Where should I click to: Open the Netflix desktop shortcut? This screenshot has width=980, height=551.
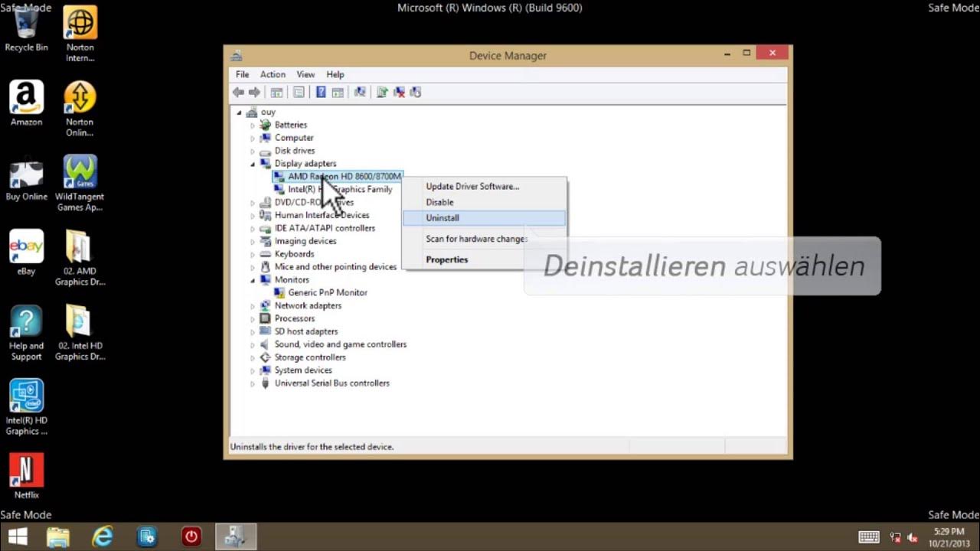pos(26,476)
